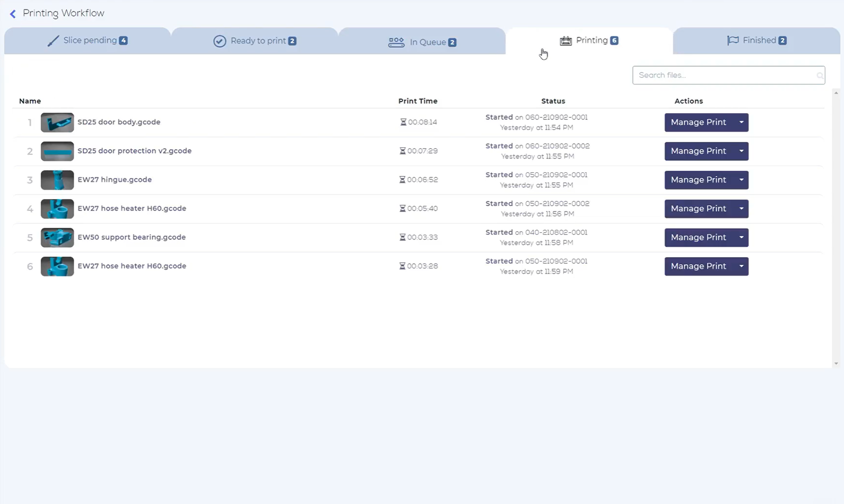
Task: Click file name EW27 hingue.gcode
Action: coord(115,180)
